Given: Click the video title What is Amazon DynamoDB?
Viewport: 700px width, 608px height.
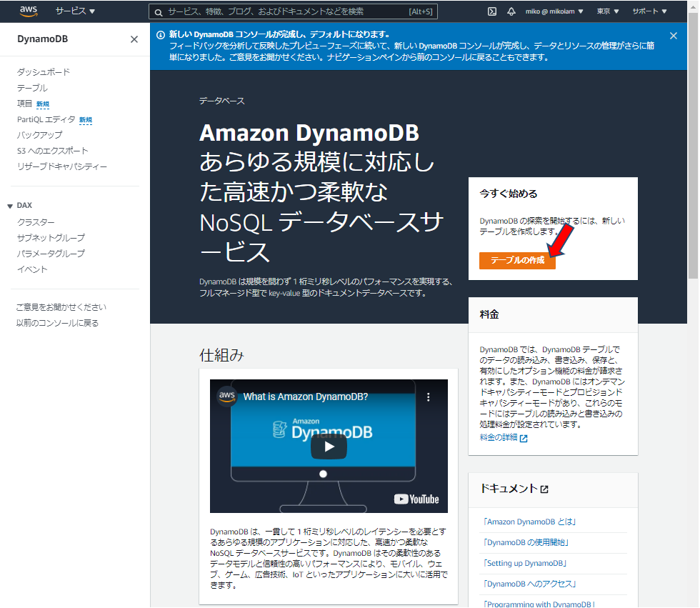Looking at the screenshot, I should point(306,397).
